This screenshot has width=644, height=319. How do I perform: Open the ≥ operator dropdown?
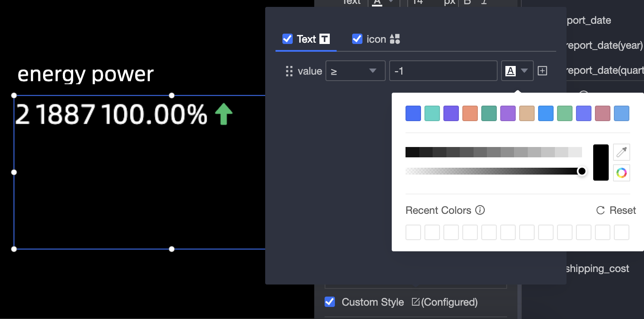[355, 71]
